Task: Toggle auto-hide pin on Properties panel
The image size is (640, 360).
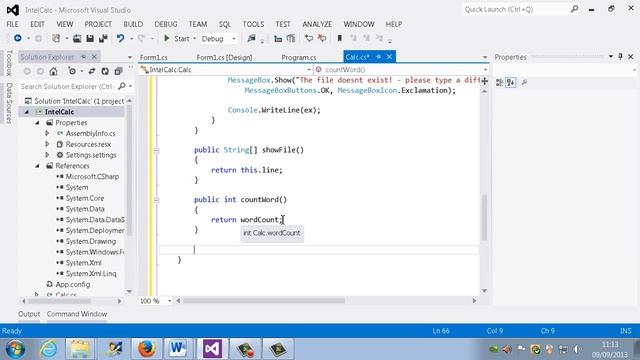Action: 620,57
